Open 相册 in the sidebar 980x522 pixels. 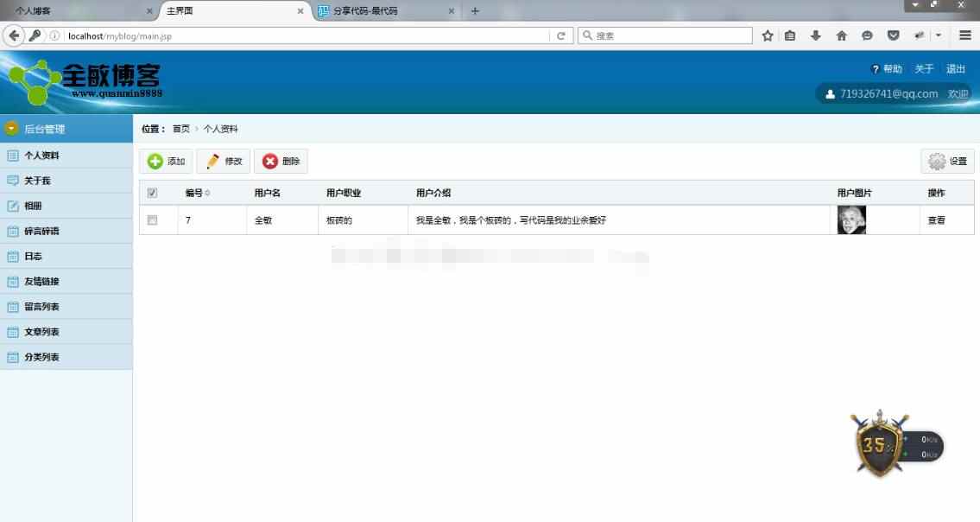(66, 206)
